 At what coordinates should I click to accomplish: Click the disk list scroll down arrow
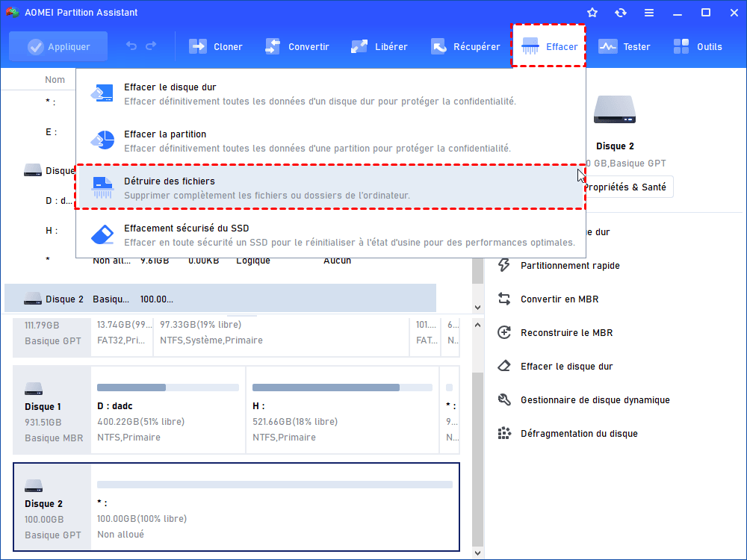coord(478,308)
